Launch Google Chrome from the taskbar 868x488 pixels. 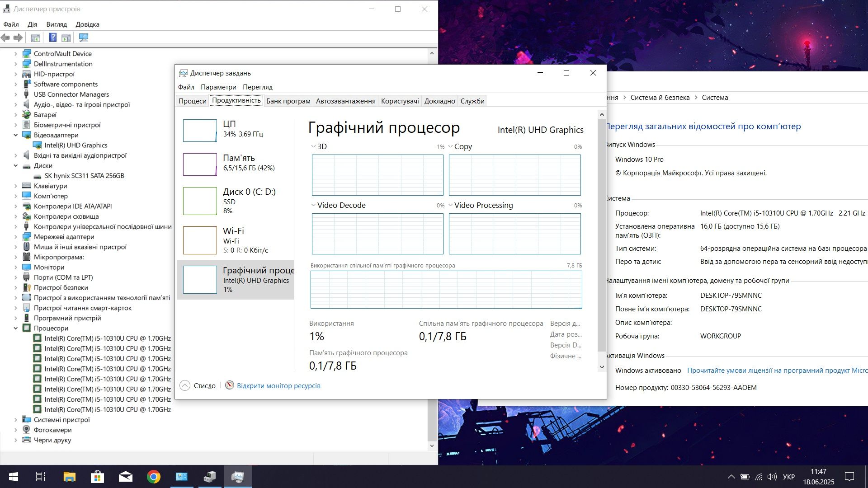[x=154, y=477]
